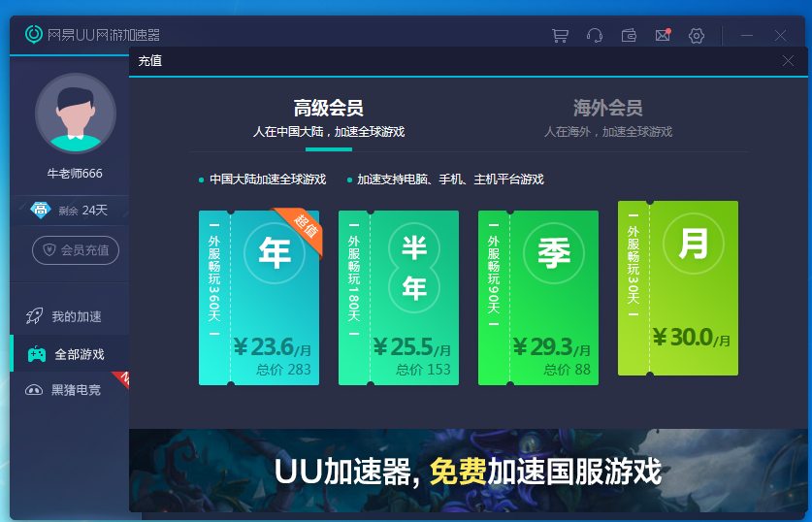Screen dimensions: 812x522
Task: Open 我的加速 in sidebar
Action: (70, 316)
